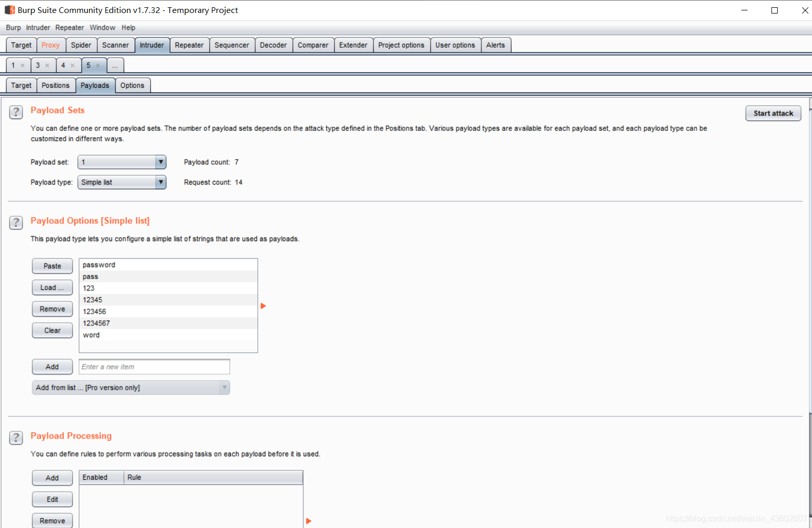Screen dimensions: 812x528
Task: Click the Enabled column header
Action: [x=101, y=478]
